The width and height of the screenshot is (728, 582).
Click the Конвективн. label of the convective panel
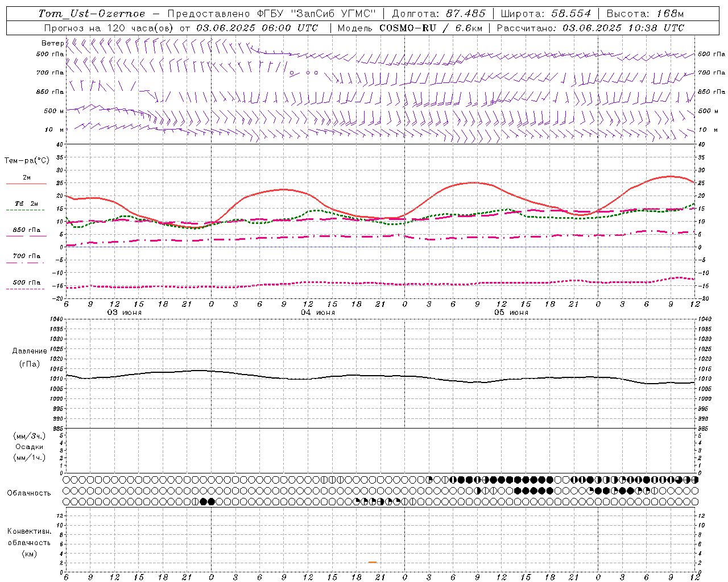tap(29, 531)
